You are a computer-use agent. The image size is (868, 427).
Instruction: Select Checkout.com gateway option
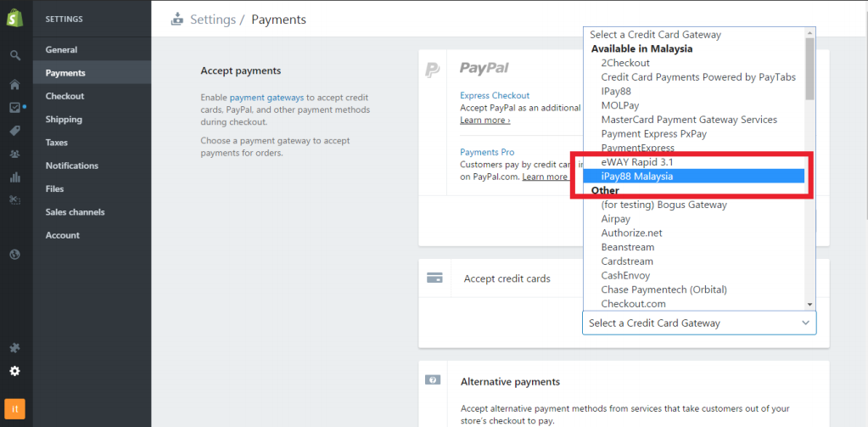click(x=694, y=304)
